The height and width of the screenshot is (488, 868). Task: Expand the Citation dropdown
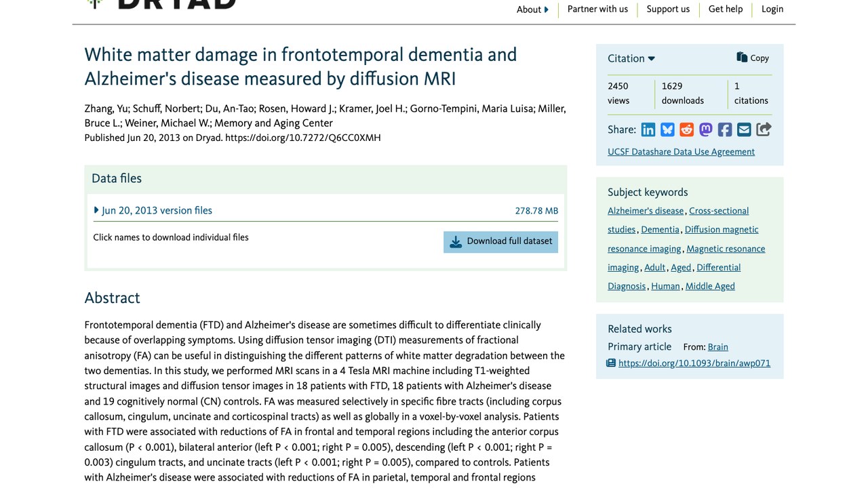[631, 58]
